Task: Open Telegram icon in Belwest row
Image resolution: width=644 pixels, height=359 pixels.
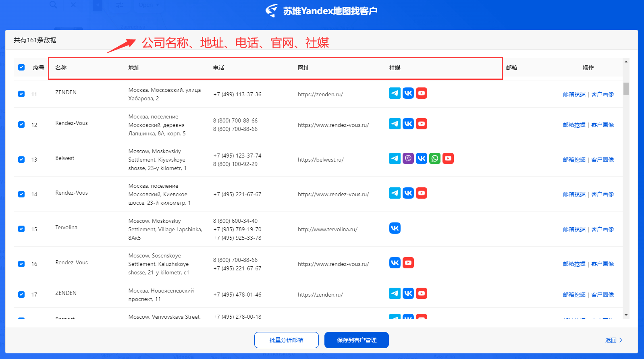Action: coord(395,158)
